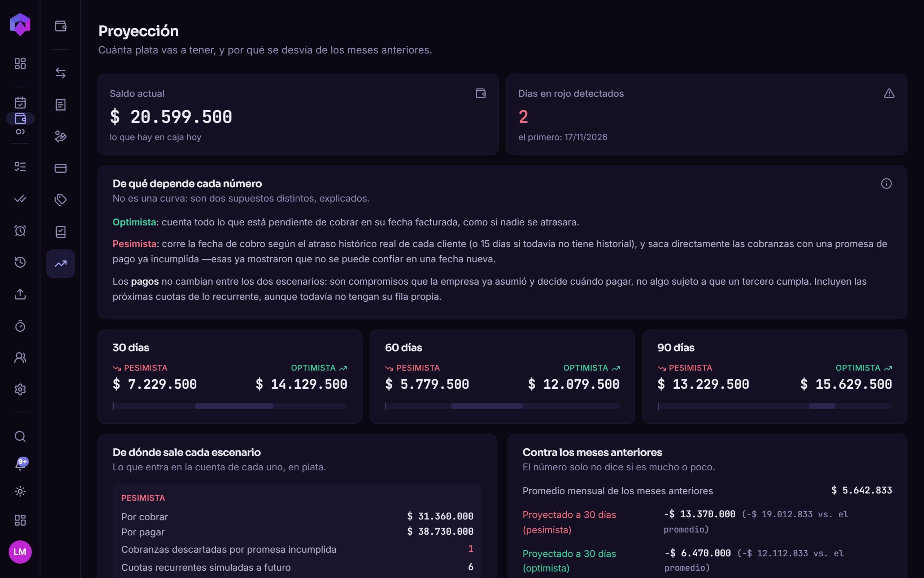This screenshot has width=924, height=578.
Task: Open the users icon in the sidebar
Action: (20, 357)
